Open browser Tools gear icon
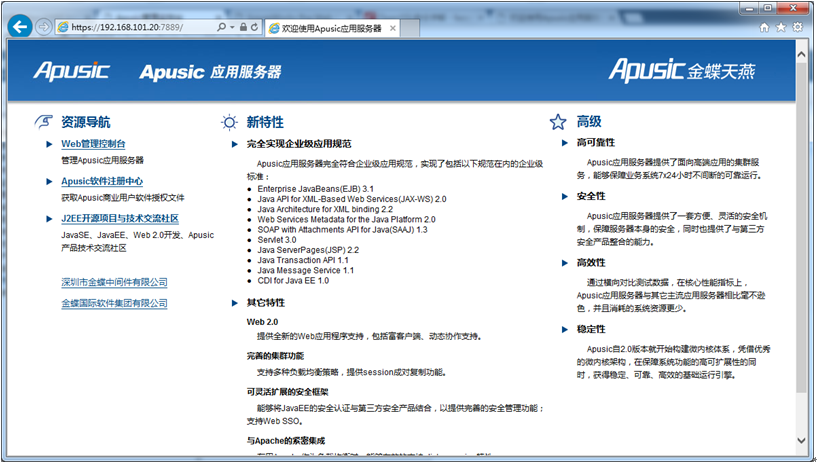The width and height of the screenshot is (817, 464). tap(798, 27)
